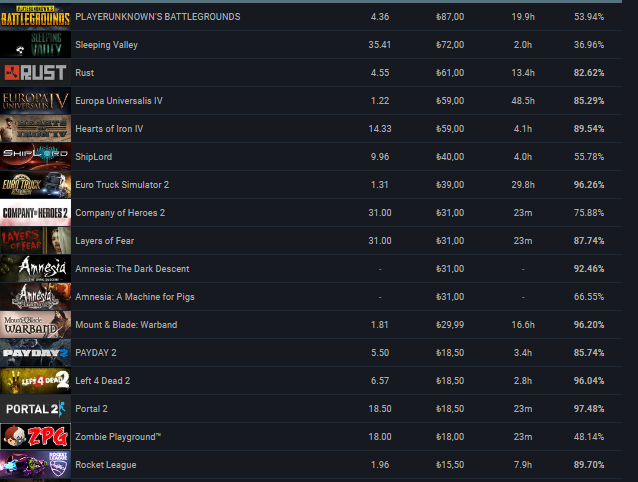Click the Portal 2 logo thumbnail
Screen dimensions: 638x482
tap(35, 409)
